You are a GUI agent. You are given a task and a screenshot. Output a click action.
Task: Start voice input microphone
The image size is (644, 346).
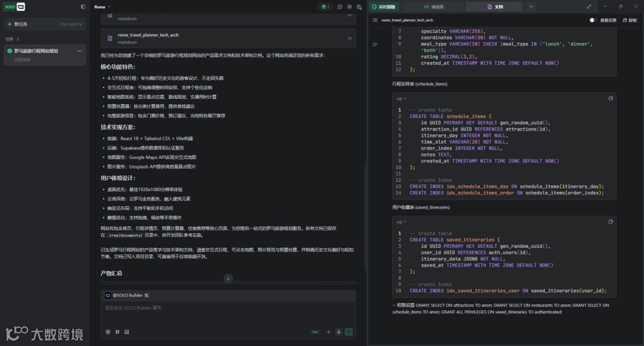(x=339, y=332)
